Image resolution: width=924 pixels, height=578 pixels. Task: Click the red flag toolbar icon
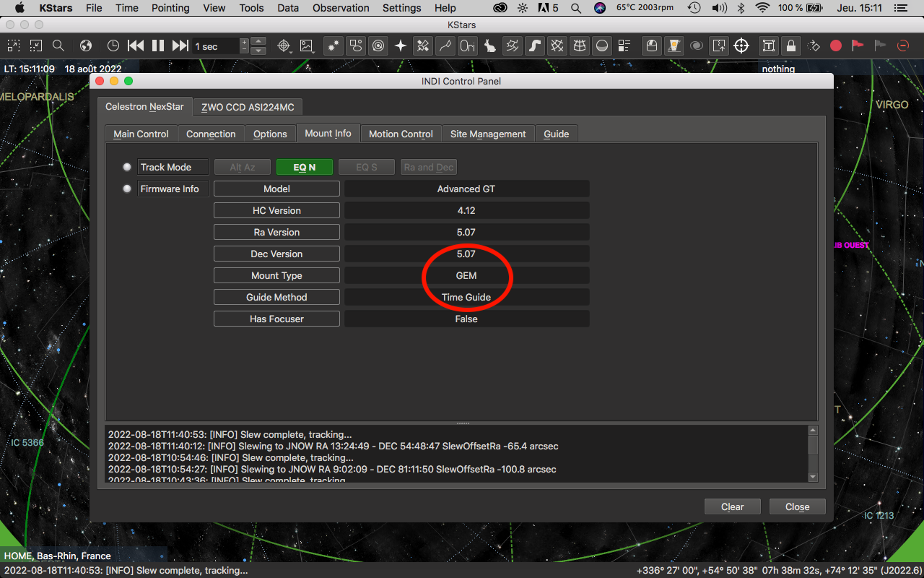858,46
